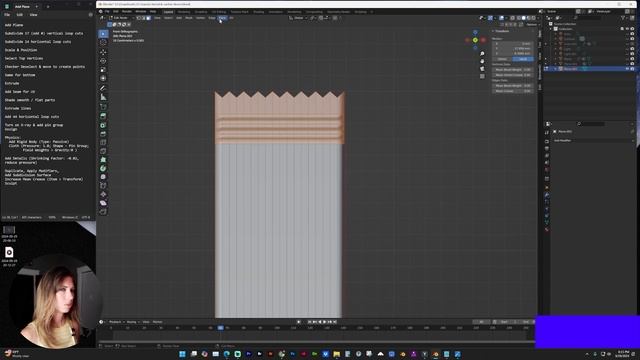Toggle Collection visibility eye in Outliner
640x360 pixels.
pyautogui.click(x=628, y=29)
